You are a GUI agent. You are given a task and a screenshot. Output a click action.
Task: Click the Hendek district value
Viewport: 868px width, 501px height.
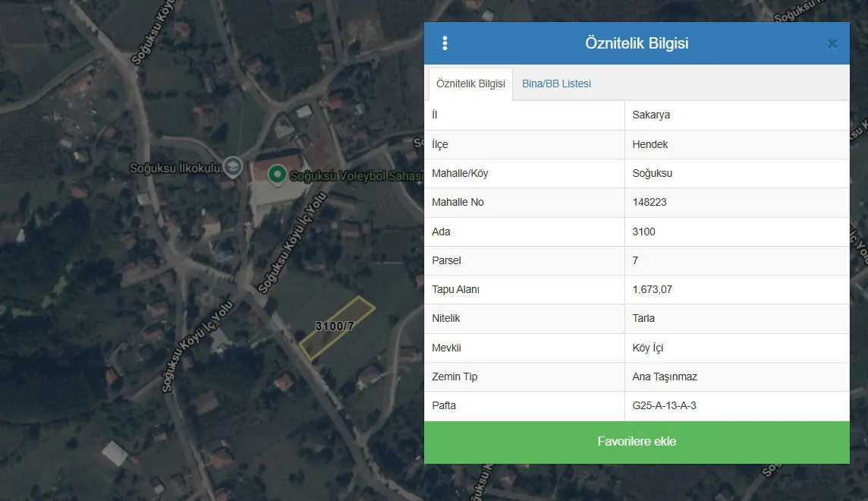[650, 144]
